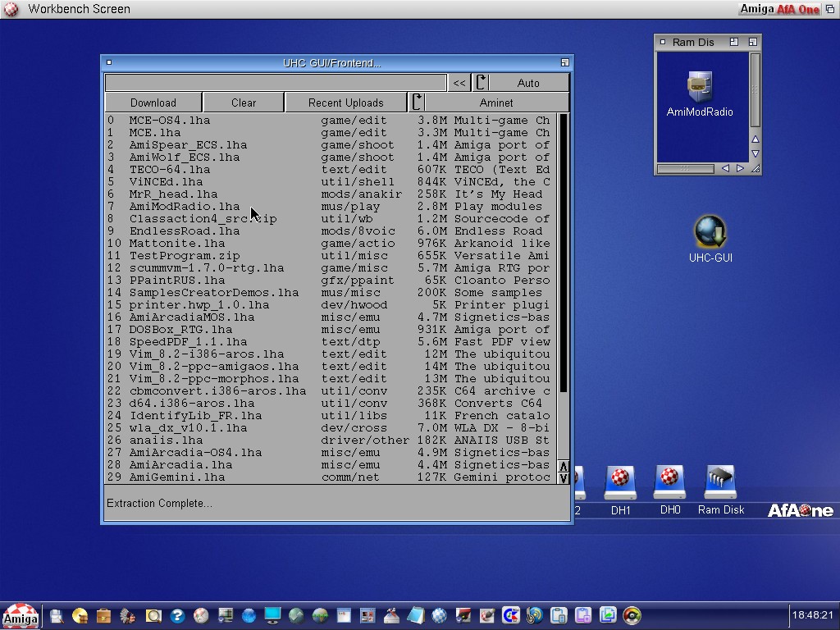This screenshot has width=840, height=630.
Task: Select scummvm-1.7.0-rtg.lha list entry
Action: coord(206,268)
